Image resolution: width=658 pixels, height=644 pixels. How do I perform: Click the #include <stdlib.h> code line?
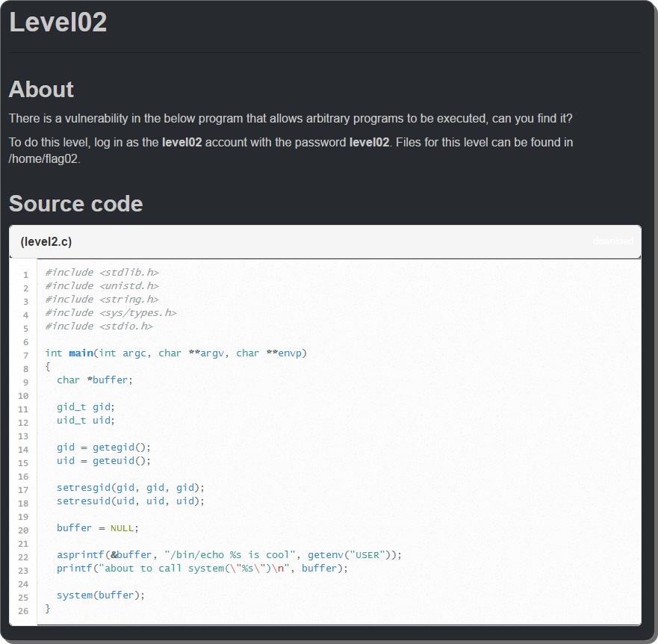102,273
